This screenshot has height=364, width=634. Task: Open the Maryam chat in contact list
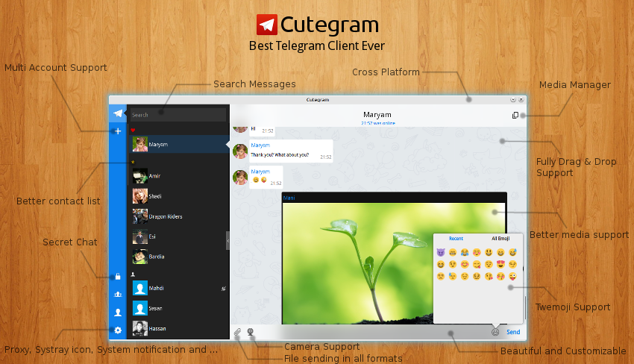pyautogui.click(x=179, y=145)
